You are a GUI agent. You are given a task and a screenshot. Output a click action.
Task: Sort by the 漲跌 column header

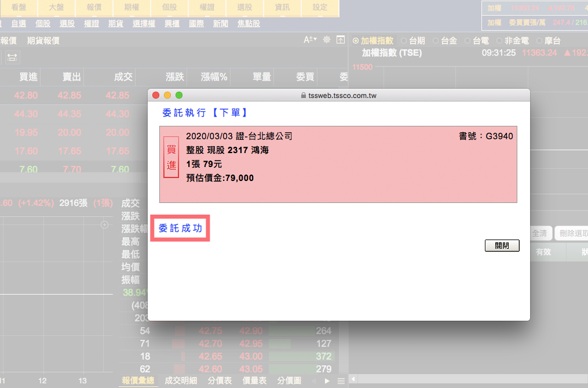click(x=175, y=77)
